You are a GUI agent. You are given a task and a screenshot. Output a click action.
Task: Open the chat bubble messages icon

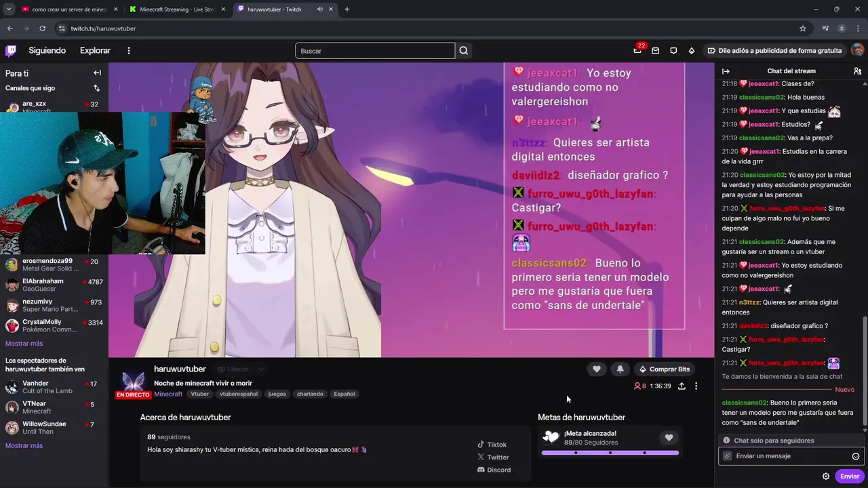[x=673, y=51]
